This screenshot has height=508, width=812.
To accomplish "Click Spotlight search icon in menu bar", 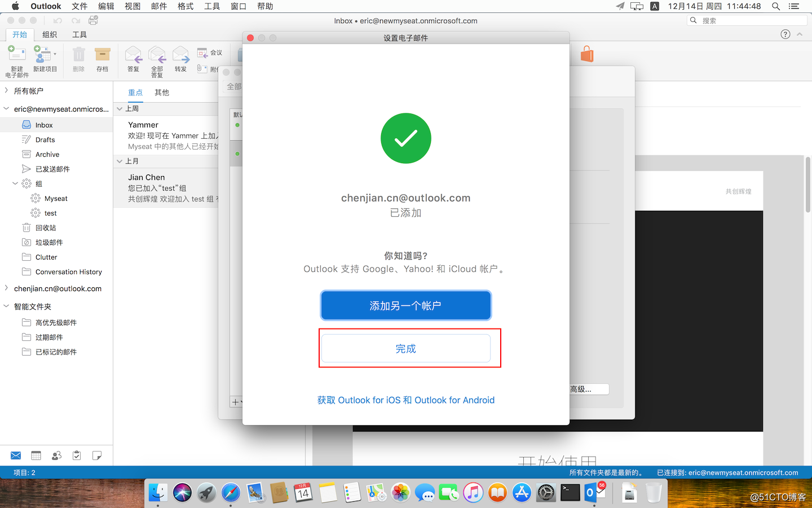I will (776, 6).
